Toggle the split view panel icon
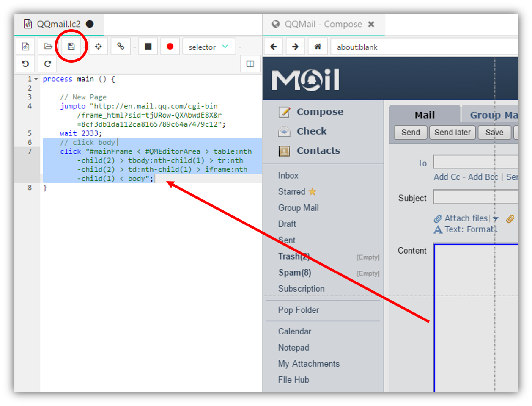Image resolution: width=532 pixels, height=406 pixels. pos(250,64)
